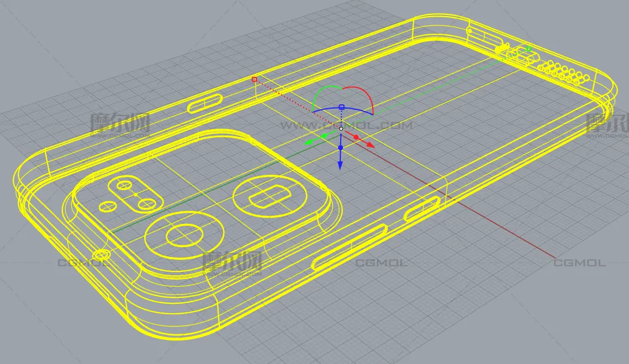Select the green scale dot on the gumball
The height and width of the screenshot is (364, 629).
(x=324, y=136)
